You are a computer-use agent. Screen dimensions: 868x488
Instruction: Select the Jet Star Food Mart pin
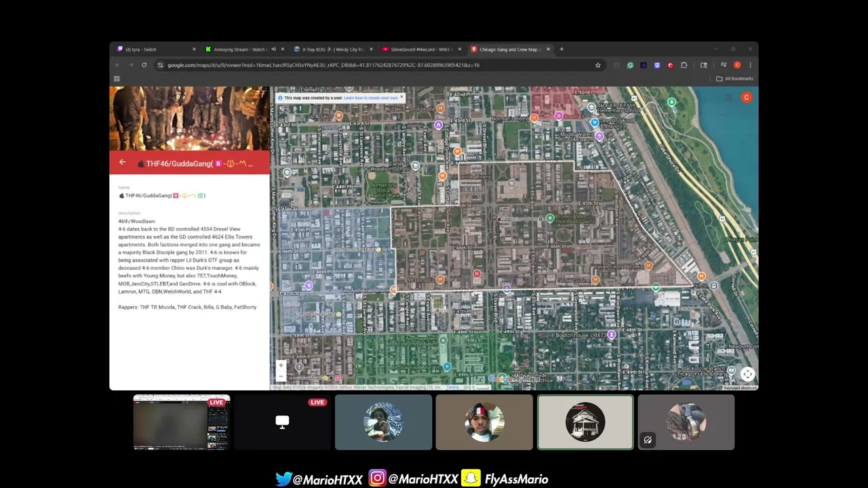tap(447, 367)
